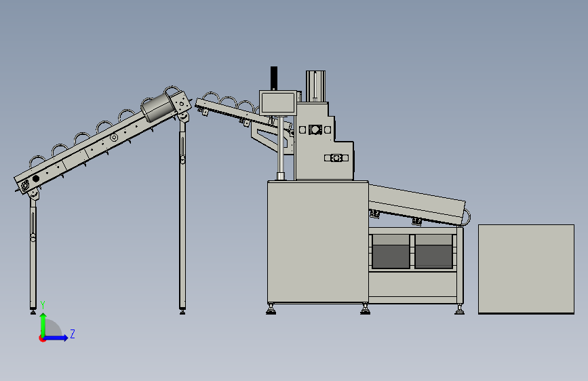Select the lower latch fitting on machine housing
The height and width of the screenshot is (381, 588).
pyautogui.click(x=336, y=158)
